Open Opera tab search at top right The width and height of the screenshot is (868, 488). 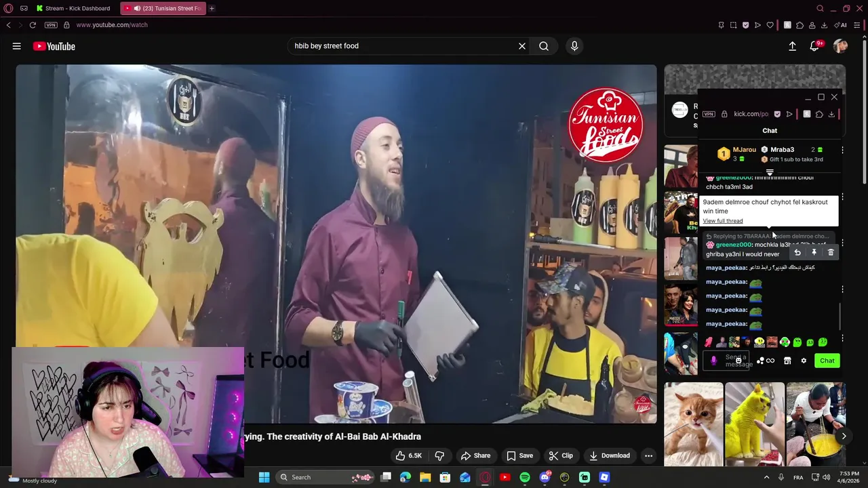[x=820, y=8]
